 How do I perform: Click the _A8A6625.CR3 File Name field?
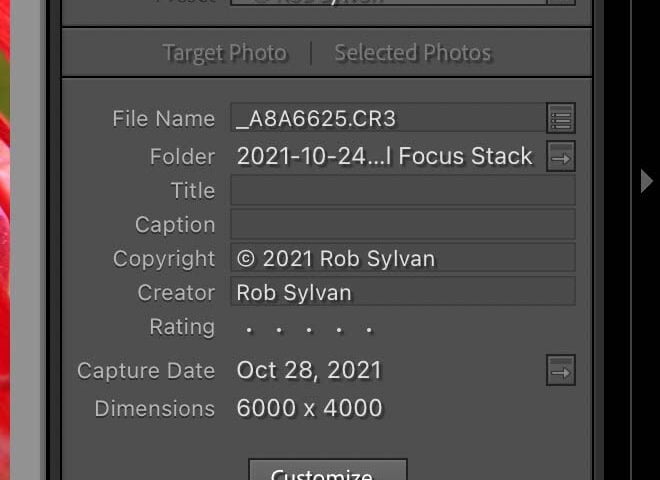coord(388,118)
